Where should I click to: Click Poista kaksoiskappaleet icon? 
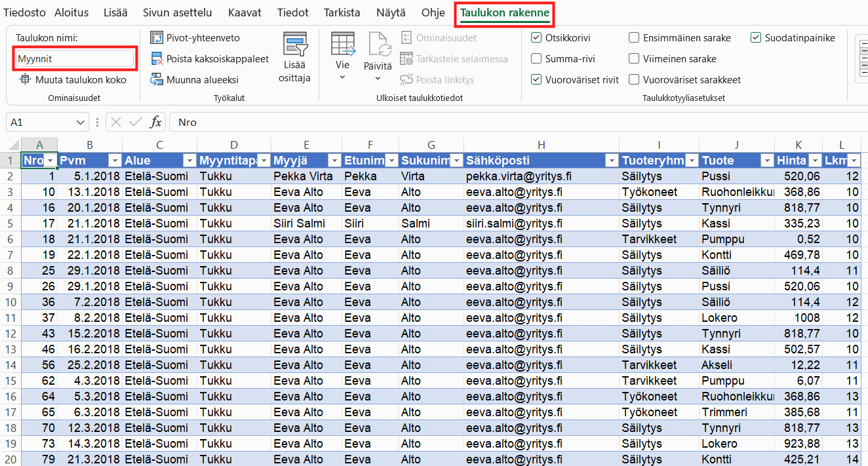[x=156, y=59]
